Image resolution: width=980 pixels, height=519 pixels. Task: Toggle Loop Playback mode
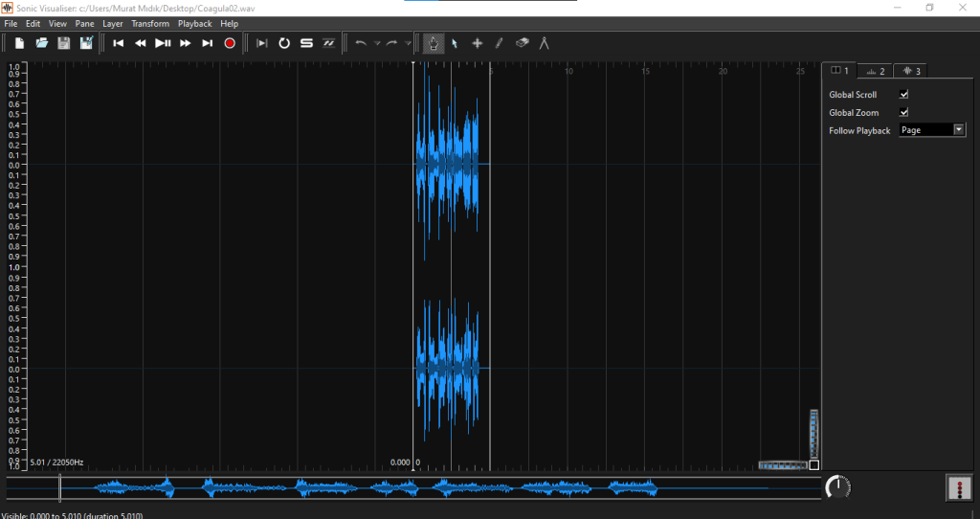point(284,43)
